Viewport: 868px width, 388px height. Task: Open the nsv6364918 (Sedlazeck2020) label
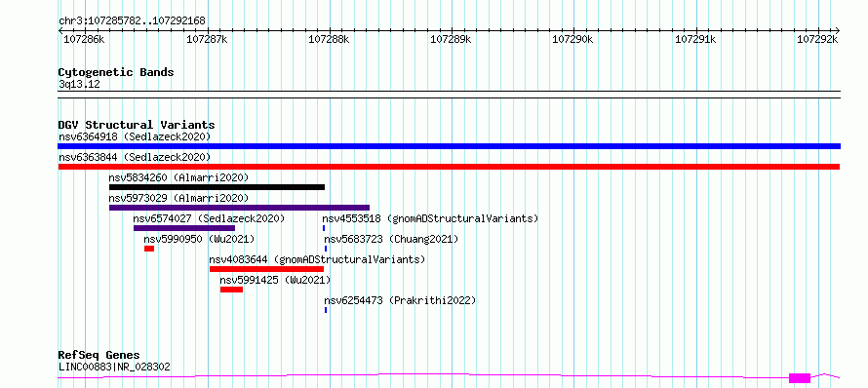(135, 136)
